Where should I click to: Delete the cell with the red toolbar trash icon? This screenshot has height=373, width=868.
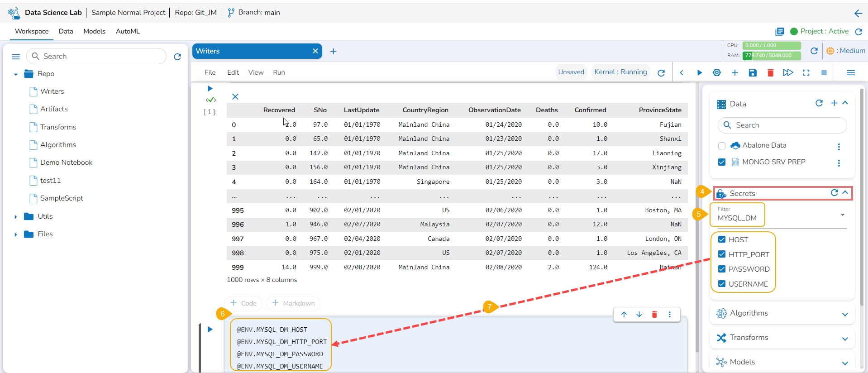(x=770, y=73)
